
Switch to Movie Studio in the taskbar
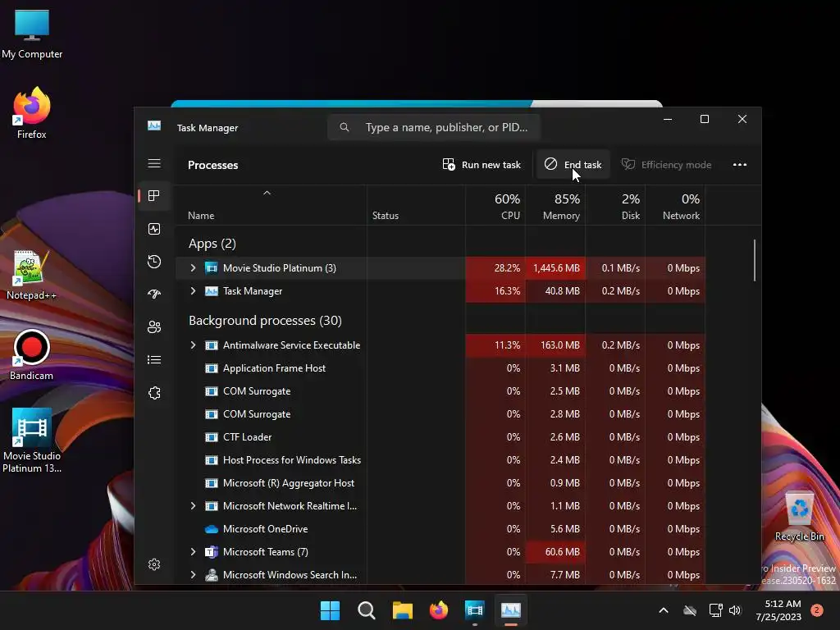(x=475, y=610)
